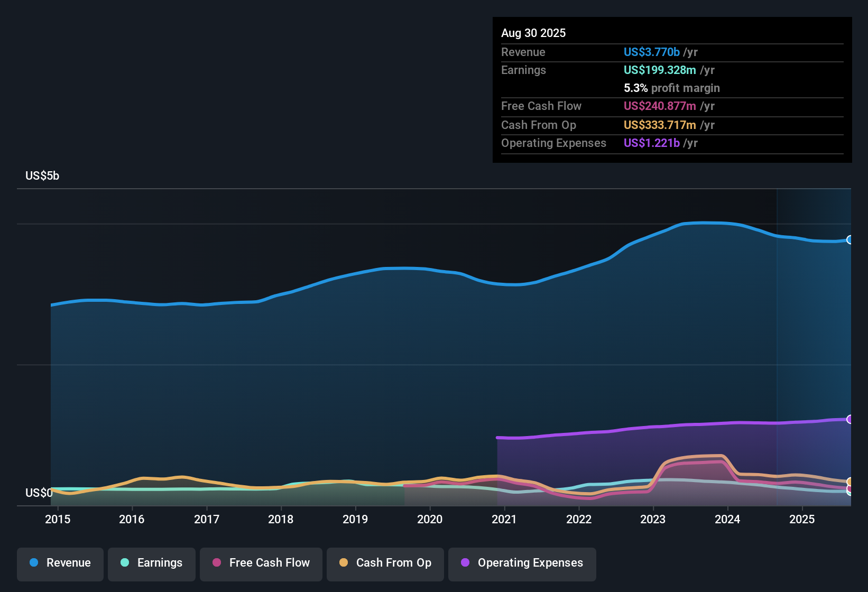
Task: Click the Aug 30 2025 tooltip date
Action: 533,33
